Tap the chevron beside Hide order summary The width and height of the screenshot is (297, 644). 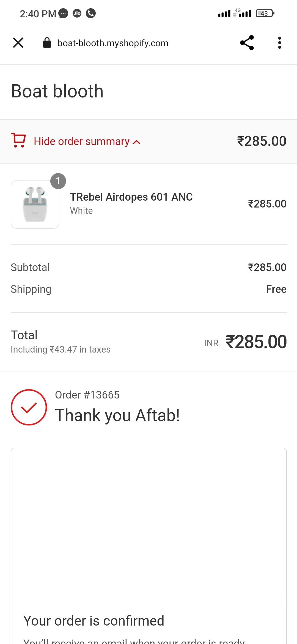137,142
